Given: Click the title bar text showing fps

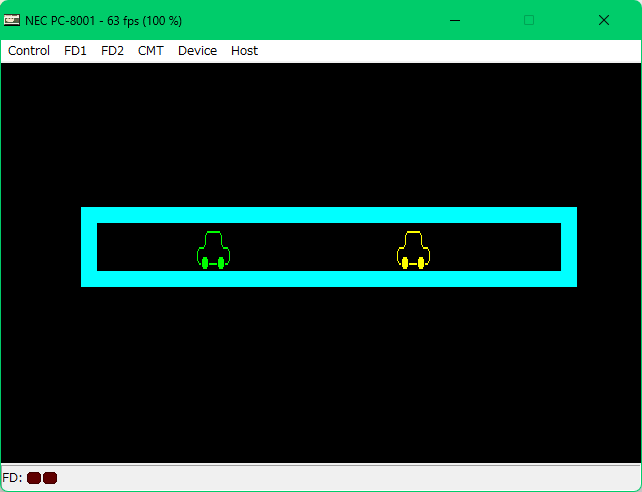Looking at the screenshot, I should [103, 20].
